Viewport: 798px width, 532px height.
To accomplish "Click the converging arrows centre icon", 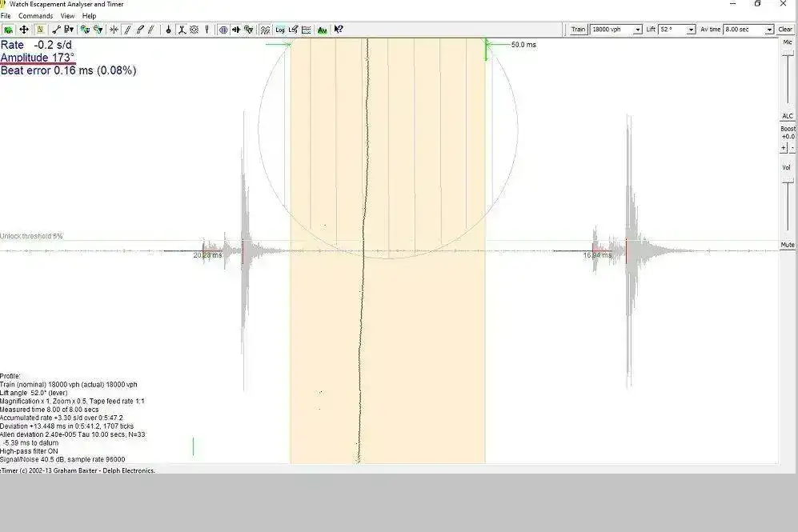I will [x=114, y=30].
